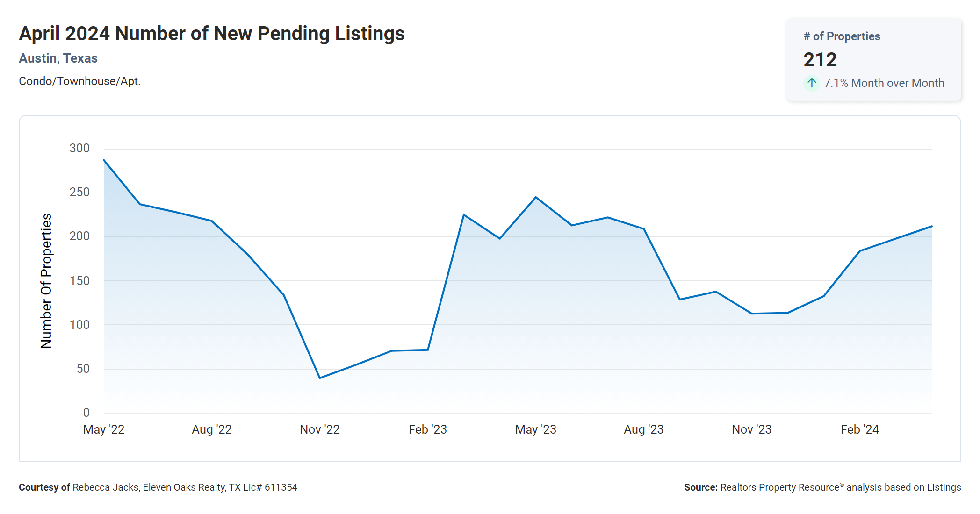Click the 'Feb '23' x-axis label
Screen dimensions: 980x514
tap(427, 429)
